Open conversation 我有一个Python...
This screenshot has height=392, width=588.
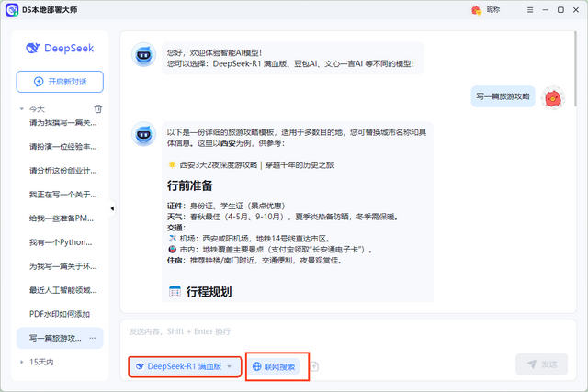[x=61, y=242]
